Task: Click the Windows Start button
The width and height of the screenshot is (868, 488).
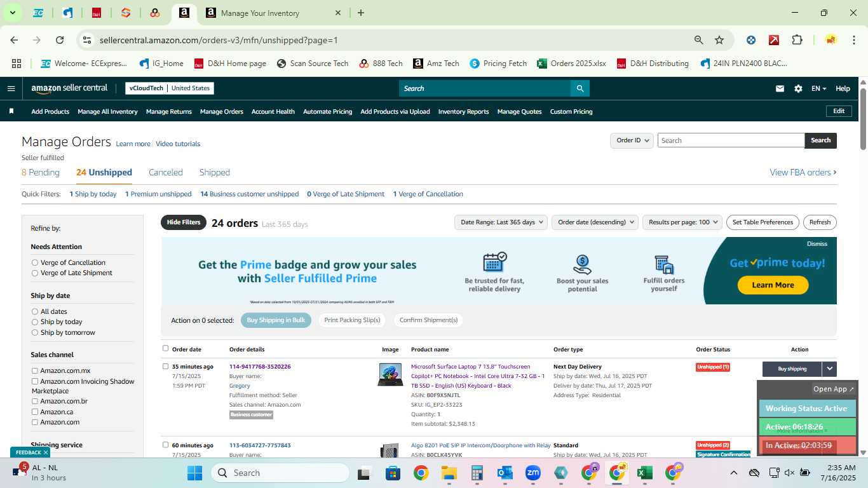Action: point(194,473)
